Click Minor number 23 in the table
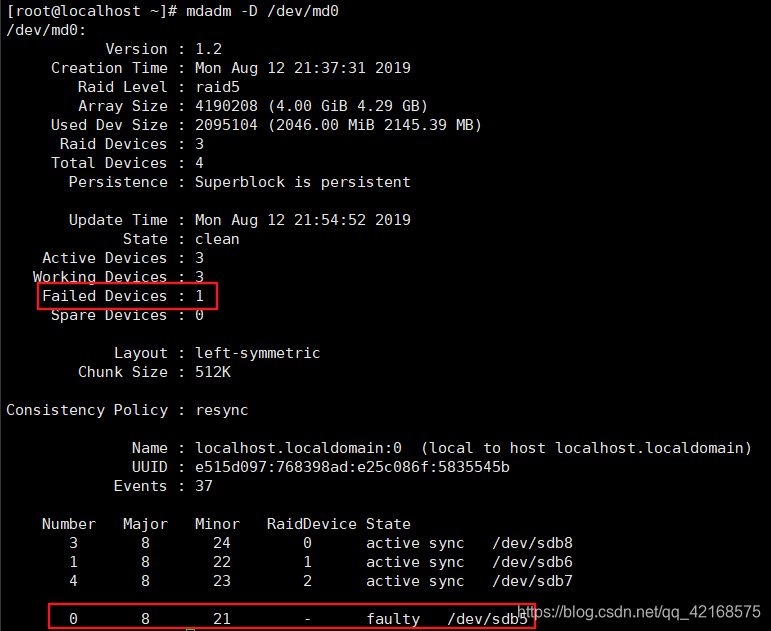This screenshot has width=771, height=631. pyautogui.click(x=222, y=581)
